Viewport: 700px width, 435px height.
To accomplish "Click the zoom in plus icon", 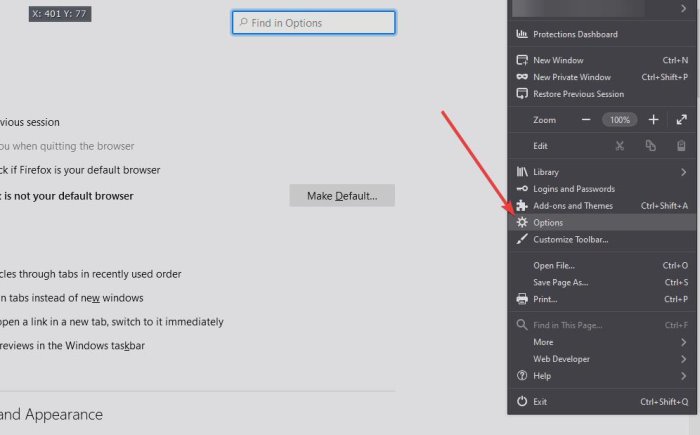I will [653, 119].
